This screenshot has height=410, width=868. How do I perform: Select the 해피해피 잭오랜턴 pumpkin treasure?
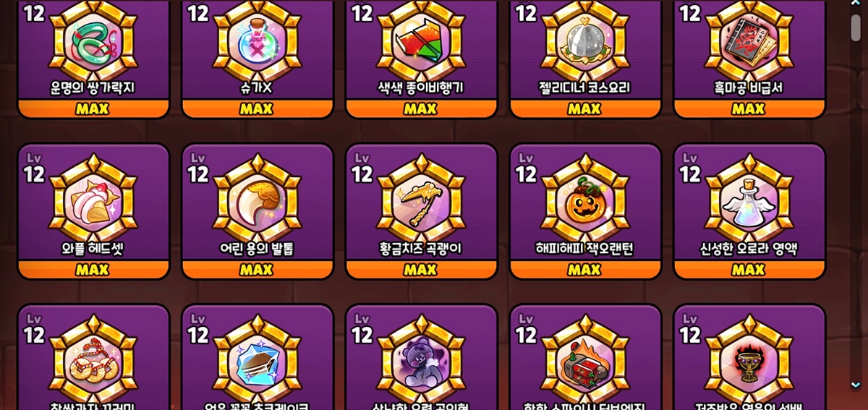tap(586, 197)
